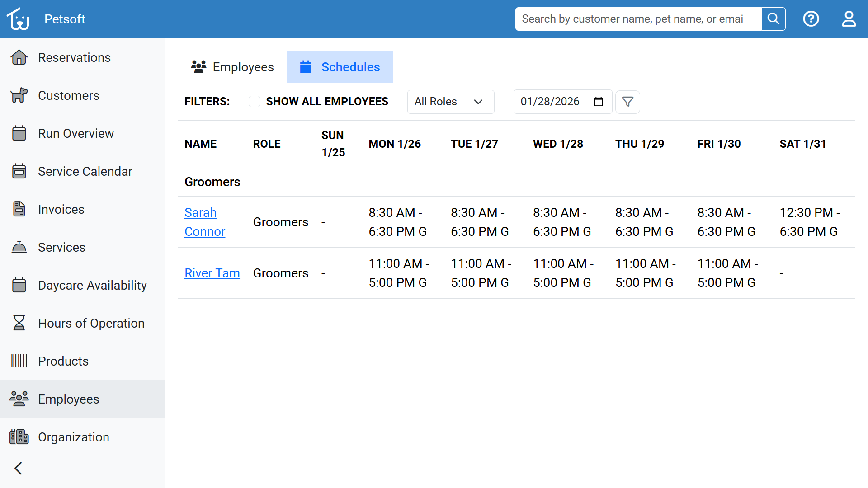The image size is (868, 488).
Task: Open the Organization sidebar item
Action: point(73,437)
